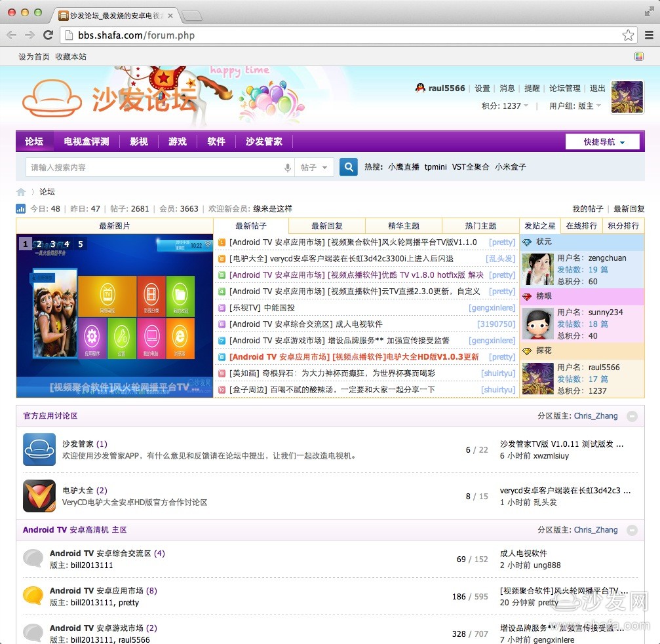660x644 pixels.
Task: Click the 设为首页 link
Action: pyautogui.click(x=34, y=57)
